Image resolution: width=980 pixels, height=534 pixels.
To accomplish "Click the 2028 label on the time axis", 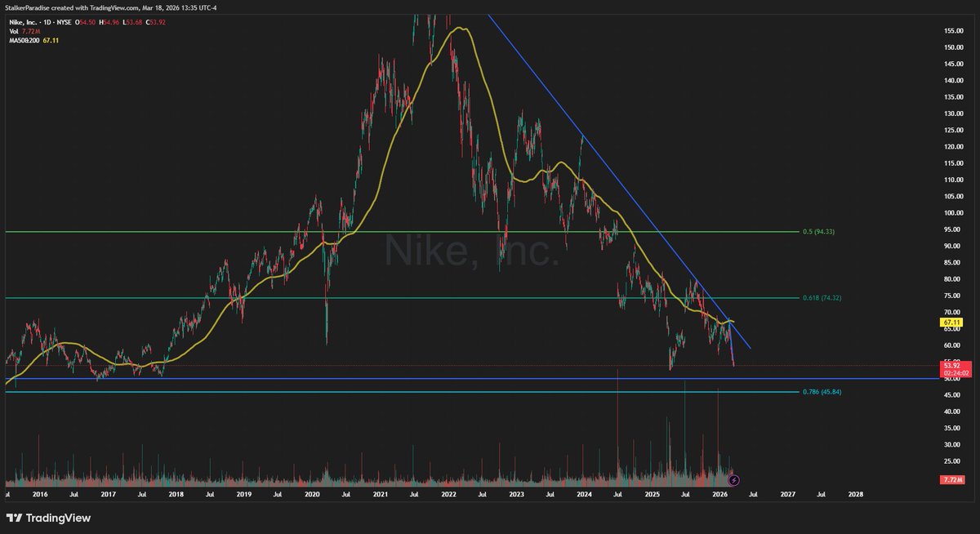I will pos(856,494).
